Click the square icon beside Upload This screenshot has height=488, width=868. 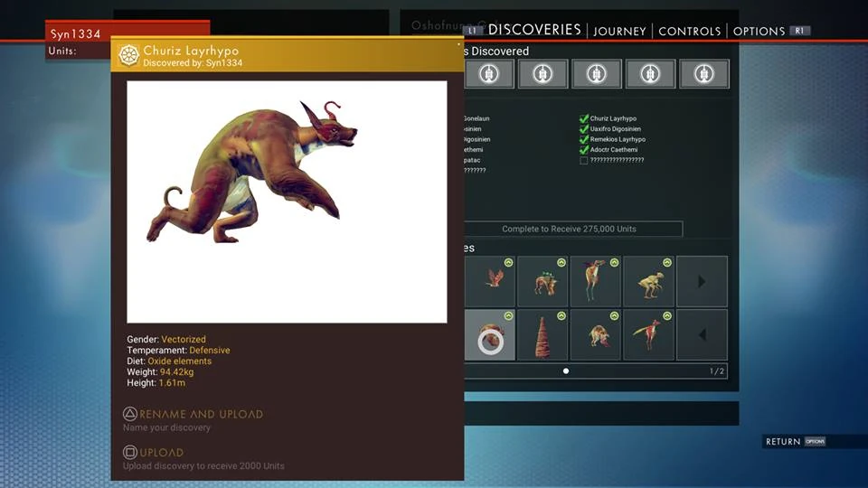129,452
